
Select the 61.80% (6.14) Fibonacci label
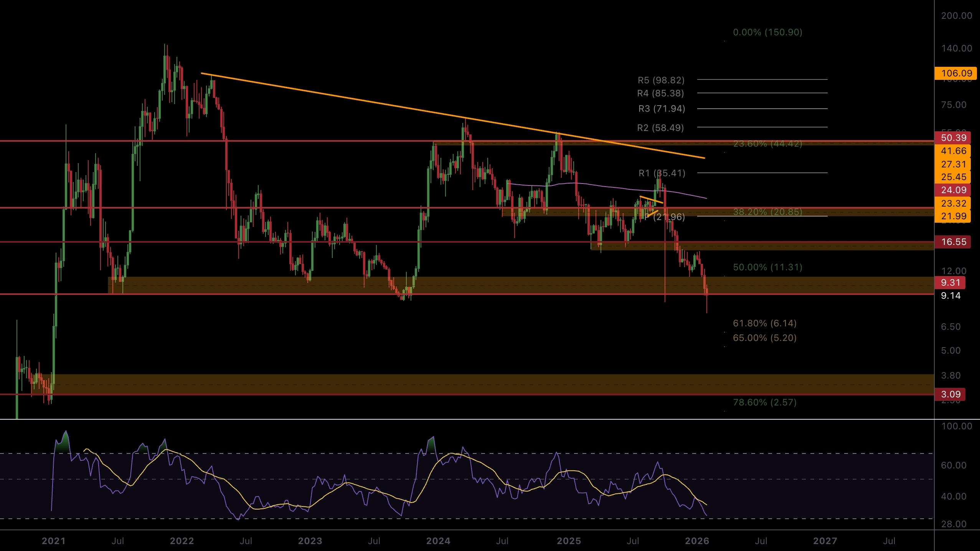tap(764, 323)
